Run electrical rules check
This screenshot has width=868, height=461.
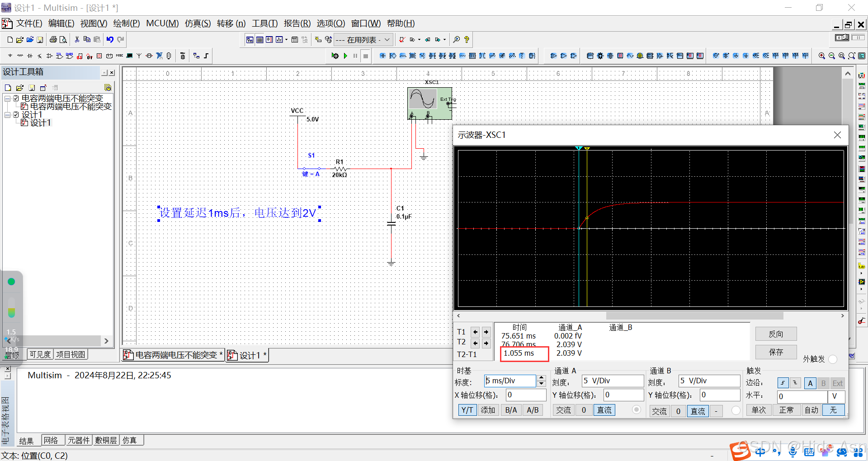[x=401, y=40]
